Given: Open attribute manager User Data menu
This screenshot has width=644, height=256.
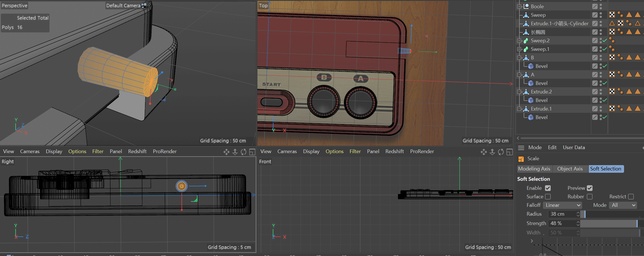Looking at the screenshot, I should click(x=574, y=147).
